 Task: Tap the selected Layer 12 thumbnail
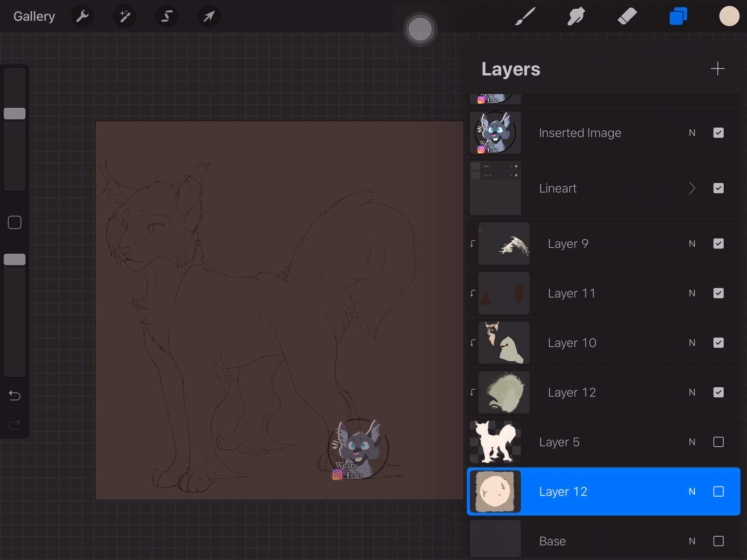coord(495,492)
